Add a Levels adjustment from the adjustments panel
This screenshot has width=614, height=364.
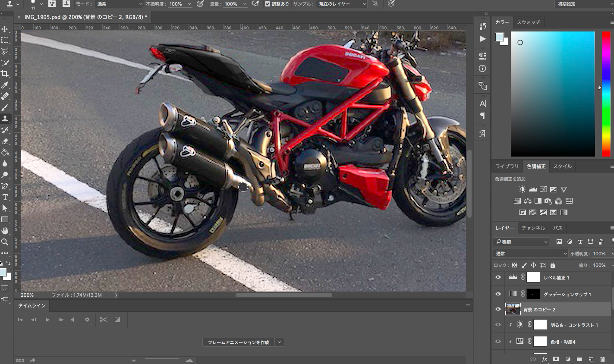click(x=532, y=189)
